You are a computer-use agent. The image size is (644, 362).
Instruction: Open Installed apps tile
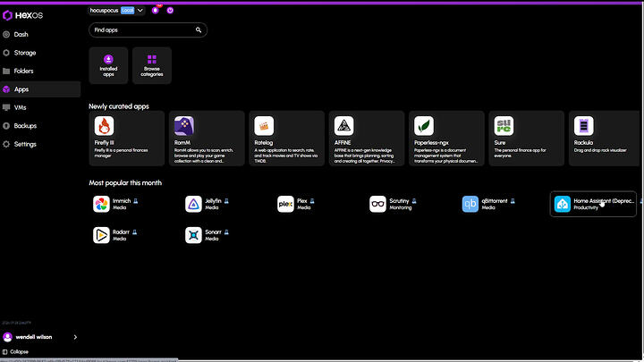click(108, 65)
